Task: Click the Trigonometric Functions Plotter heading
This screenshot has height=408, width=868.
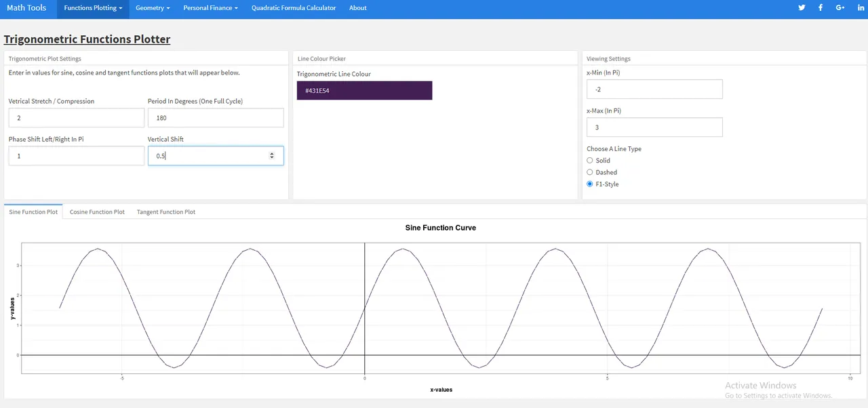Action: (87, 39)
